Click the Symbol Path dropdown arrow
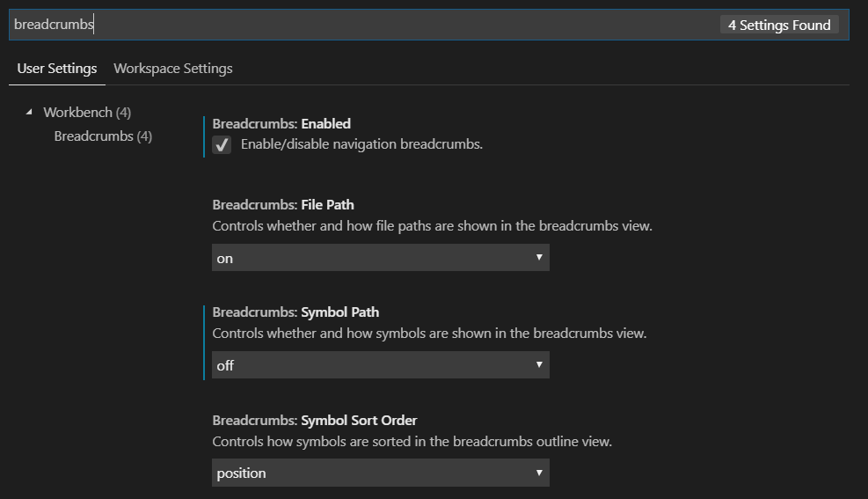 pos(538,365)
